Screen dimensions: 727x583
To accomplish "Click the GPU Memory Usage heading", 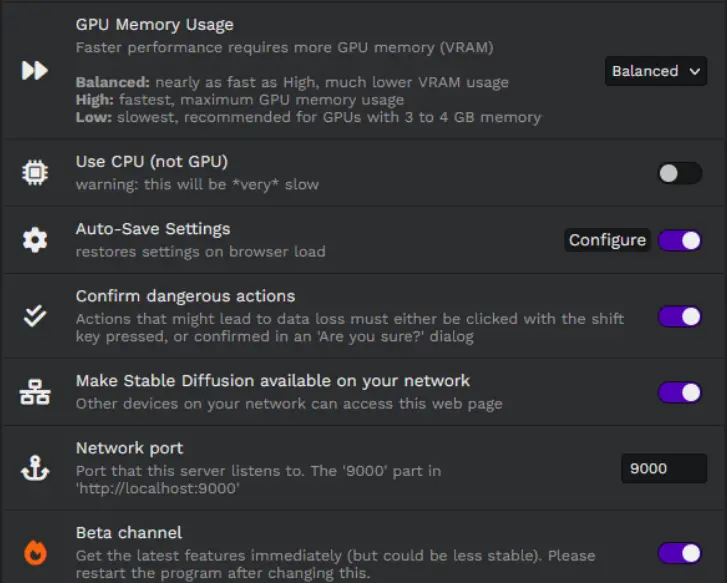I will pyautogui.click(x=154, y=25).
